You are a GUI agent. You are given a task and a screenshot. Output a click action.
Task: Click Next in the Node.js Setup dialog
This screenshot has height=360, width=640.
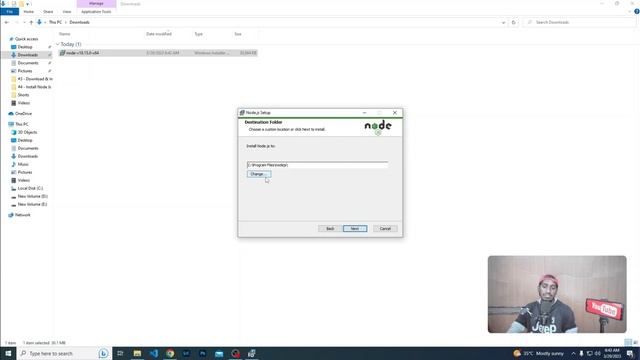[355, 229]
